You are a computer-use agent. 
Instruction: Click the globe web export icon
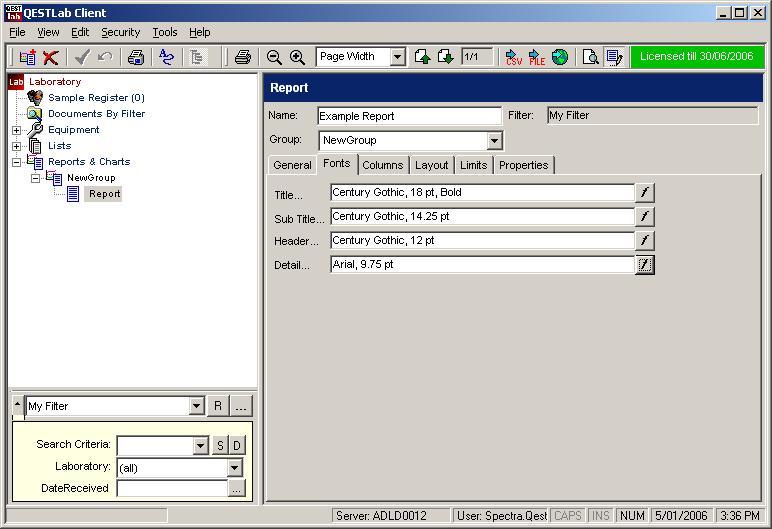[x=560, y=58]
